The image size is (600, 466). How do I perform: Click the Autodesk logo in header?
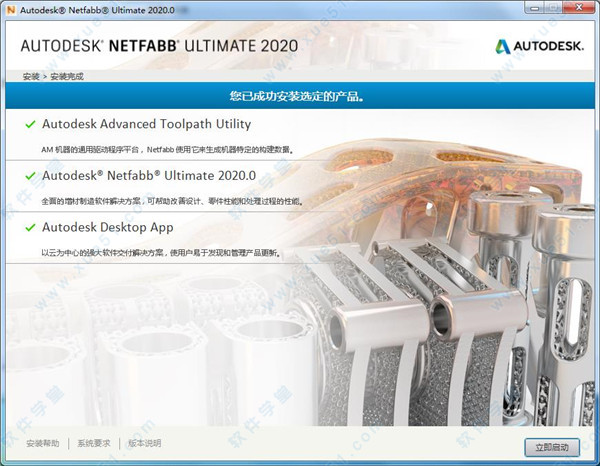[537, 46]
